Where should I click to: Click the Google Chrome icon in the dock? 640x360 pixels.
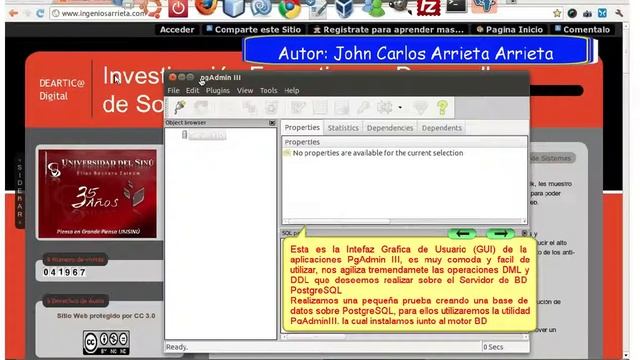[x=289, y=8]
